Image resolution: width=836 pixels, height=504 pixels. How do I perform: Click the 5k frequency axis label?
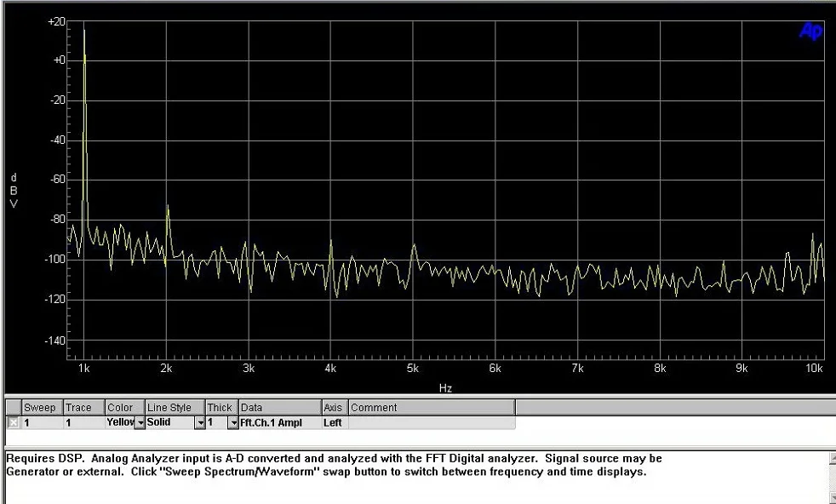413,369
